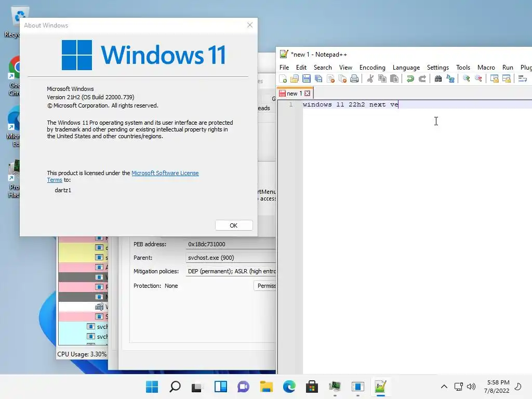Click the Windows Start button on taskbar

(152, 387)
